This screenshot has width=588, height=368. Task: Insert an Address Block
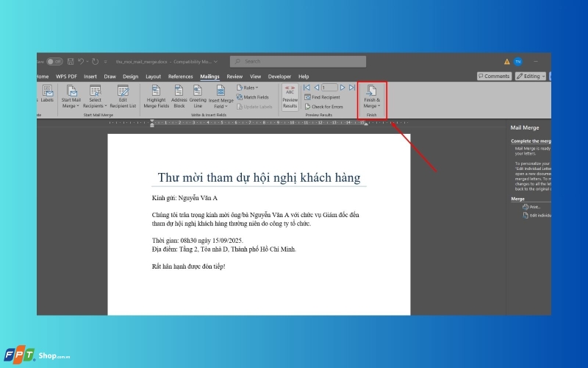point(179,96)
